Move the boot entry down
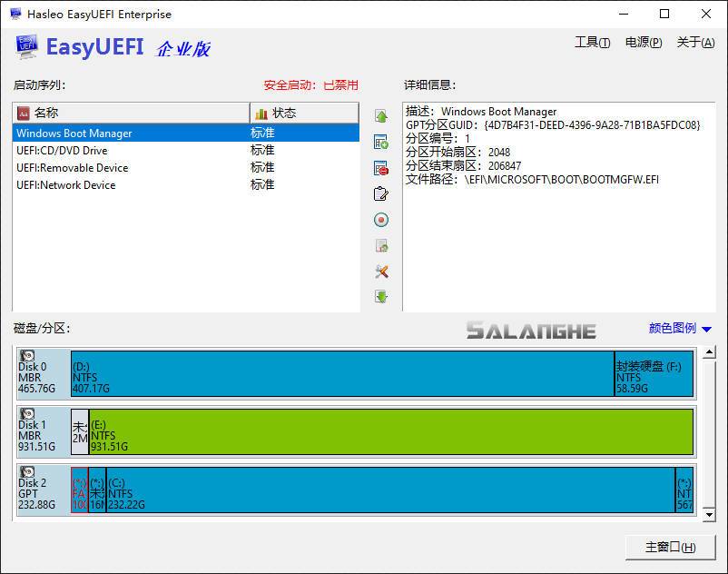The height and width of the screenshot is (574, 728). pos(382,297)
